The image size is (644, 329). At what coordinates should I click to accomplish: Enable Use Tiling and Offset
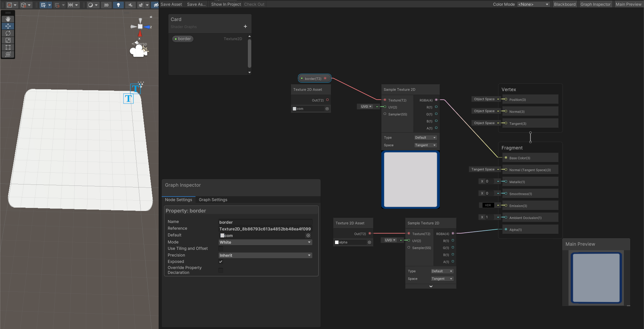(x=221, y=249)
